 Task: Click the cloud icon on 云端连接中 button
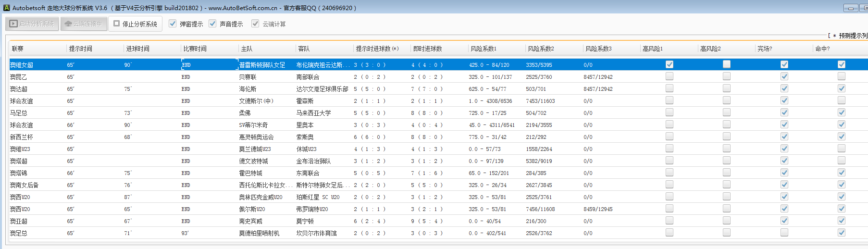point(68,24)
